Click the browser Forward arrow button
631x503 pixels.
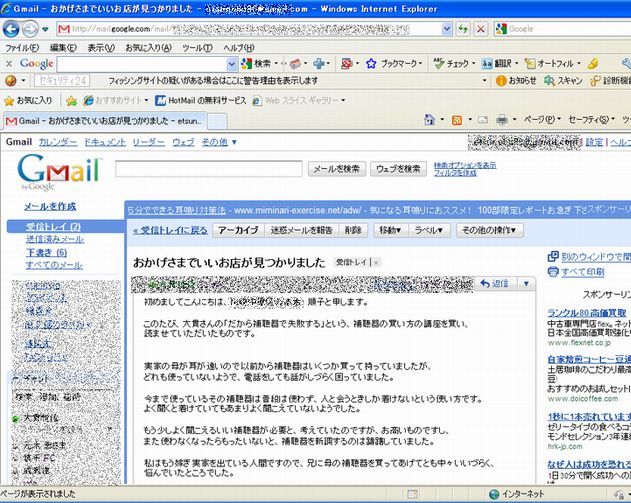[x=30, y=29]
